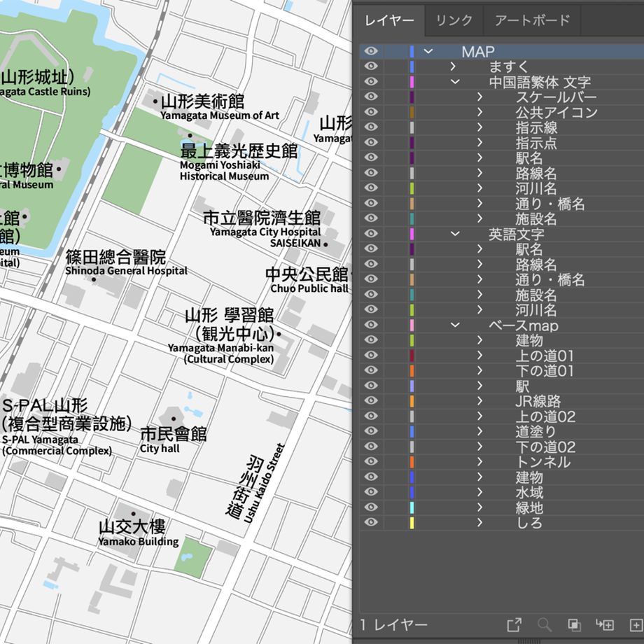Select the スケールバー layer name
The width and height of the screenshot is (644, 644).
tap(556, 97)
